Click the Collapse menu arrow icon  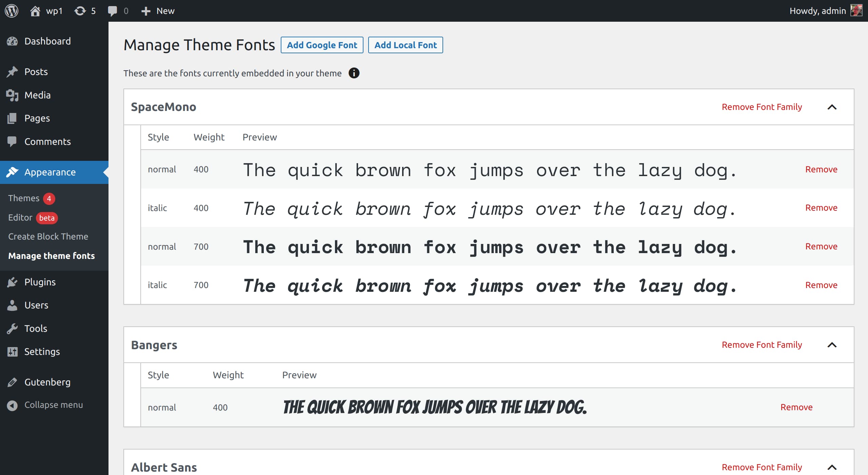pyautogui.click(x=12, y=405)
